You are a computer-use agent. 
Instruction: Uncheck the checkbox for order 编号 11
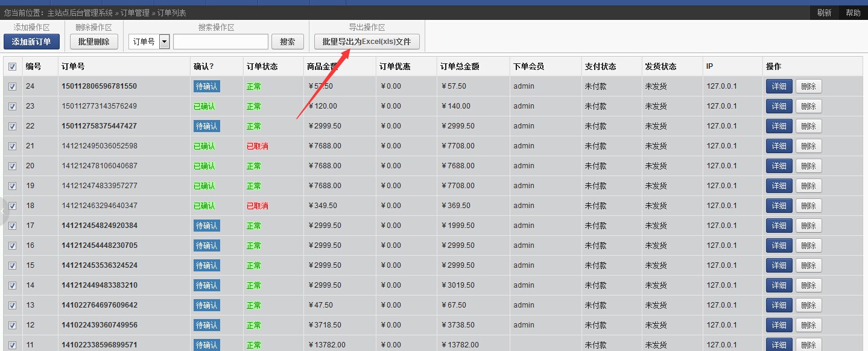point(13,344)
